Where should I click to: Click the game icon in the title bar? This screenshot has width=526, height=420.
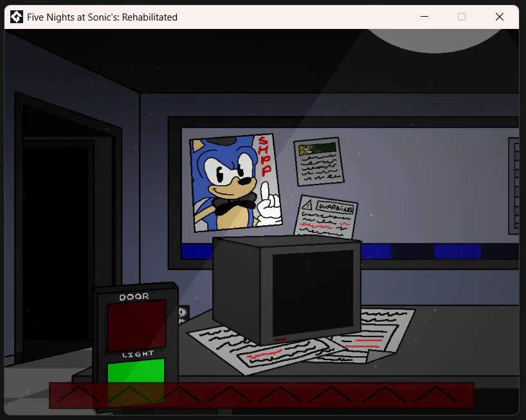[x=17, y=17]
